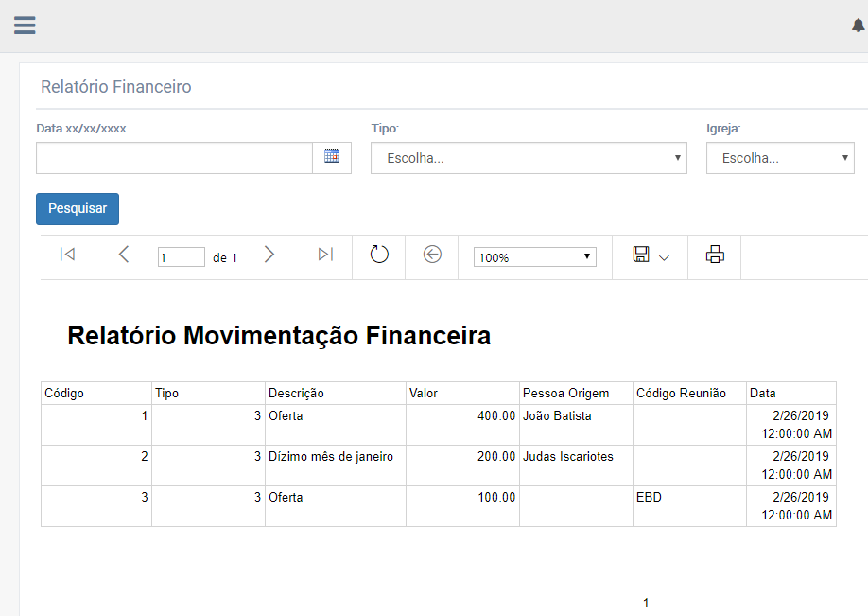Jump to last report page
Image resolution: width=868 pixels, height=616 pixels.
[x=325, y=255]
